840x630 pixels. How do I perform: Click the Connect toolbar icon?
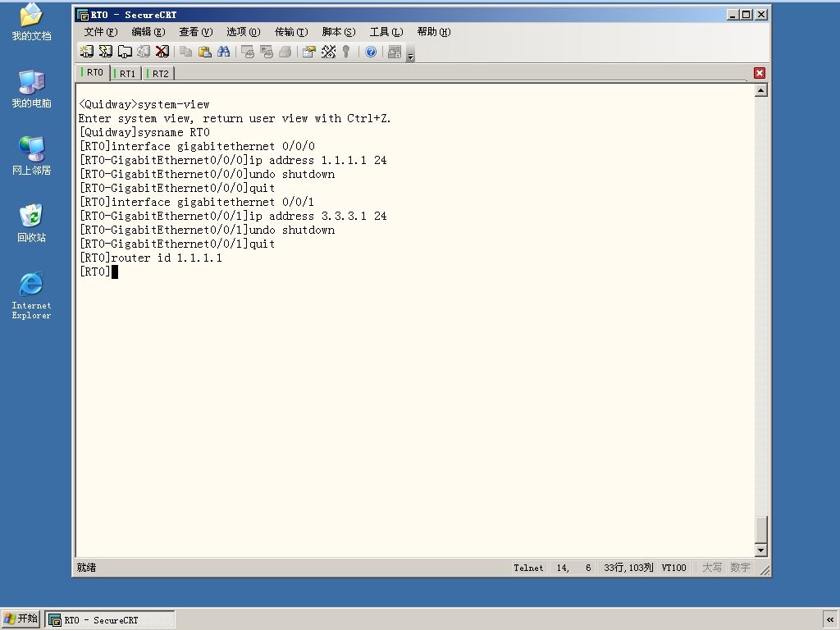point(86,52)
